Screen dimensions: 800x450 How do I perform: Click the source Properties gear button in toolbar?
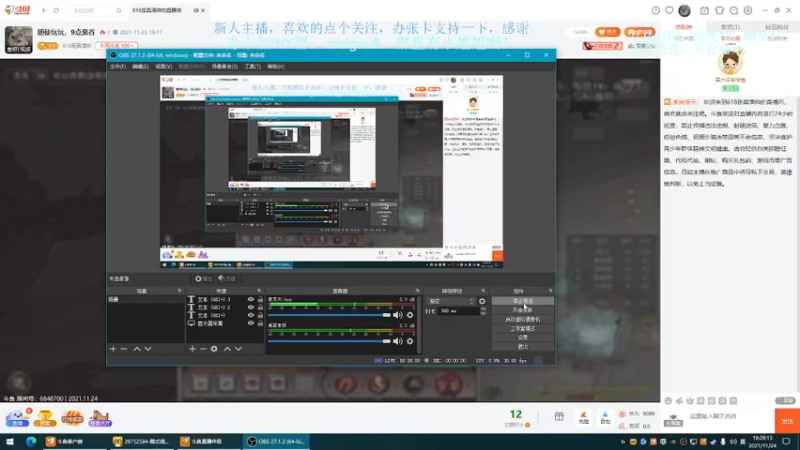[203, 279]
